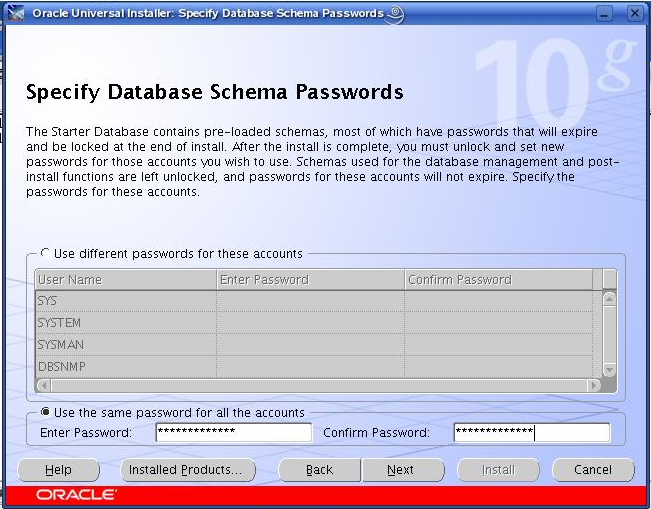This screenshot has width=651, height=509.
Task: Focus the Confirm Password input field
Action: [531, 433]
